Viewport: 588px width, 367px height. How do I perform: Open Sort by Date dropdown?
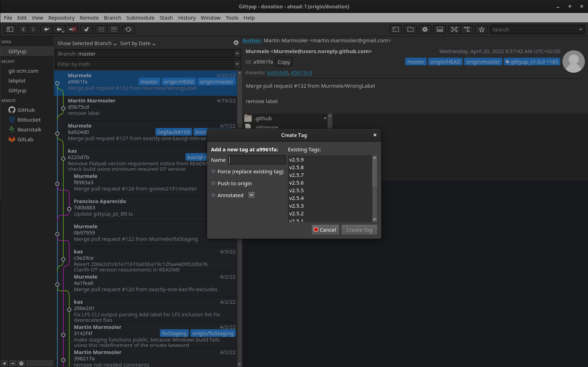(138, 43)
